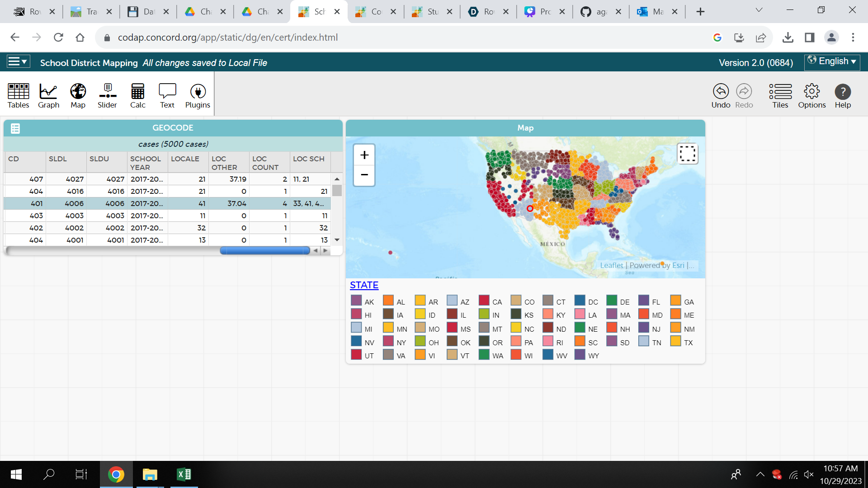Open the English language dropdown
Image resolution: width=868 pixels, height=488 pixels.
tap(832, 61)
